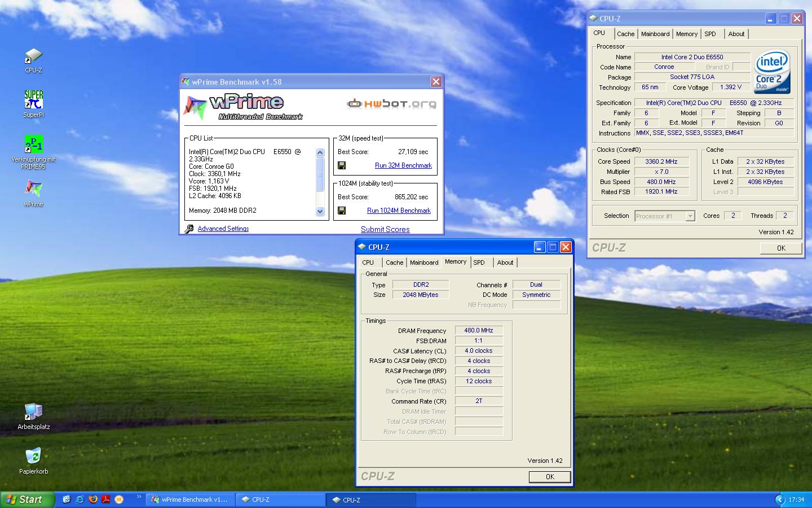Image resolution: width=812 pixels, height=508 pixels.
Task: Click the wrench icon beside Advanced Settings
Action: (x=189, y=229)
